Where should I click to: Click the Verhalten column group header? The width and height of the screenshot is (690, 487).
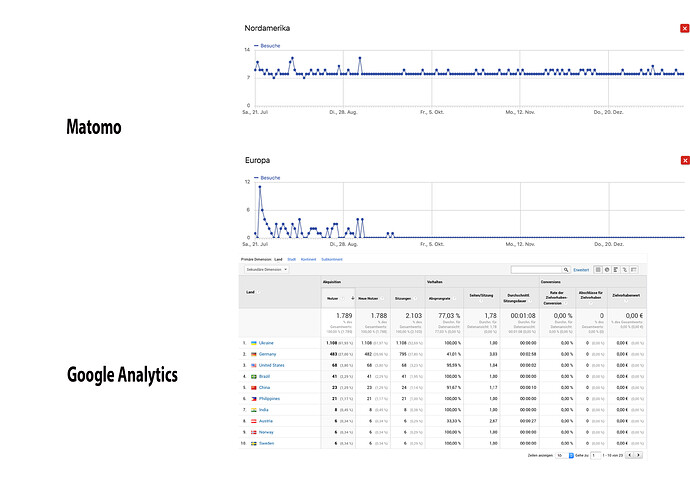pyautogui.click(x=435, y=282)
